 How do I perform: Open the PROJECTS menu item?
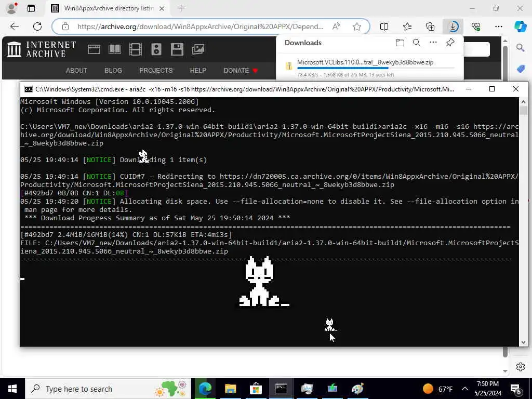pos(156,71)
